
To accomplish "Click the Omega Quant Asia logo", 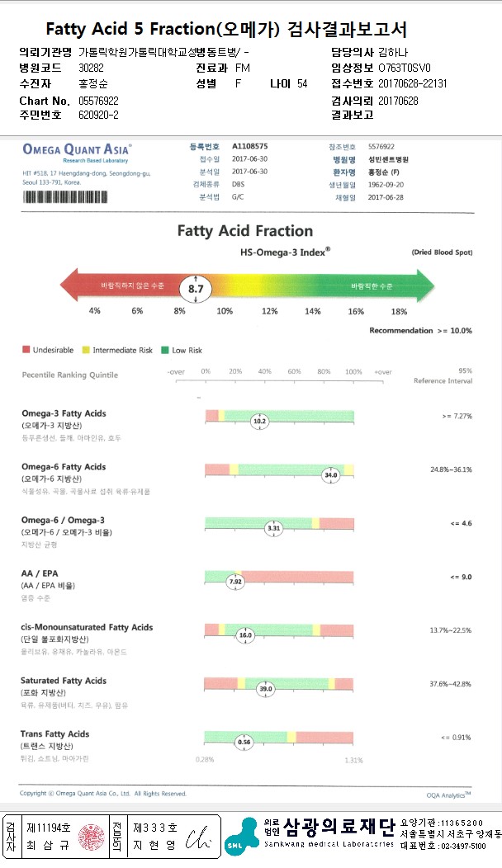I will [76, 152].
